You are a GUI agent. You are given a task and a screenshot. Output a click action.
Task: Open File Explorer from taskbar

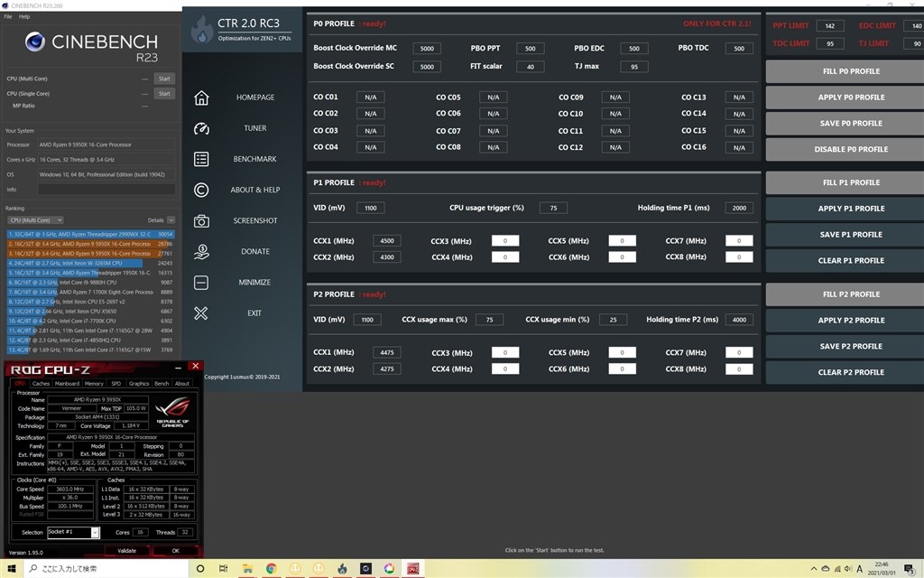coord(247,569)
